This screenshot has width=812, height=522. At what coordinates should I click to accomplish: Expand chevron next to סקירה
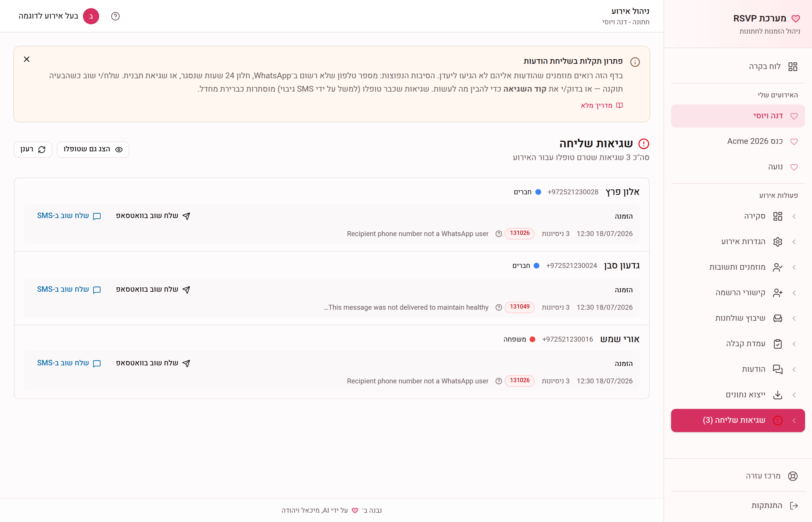pos(794,216)
